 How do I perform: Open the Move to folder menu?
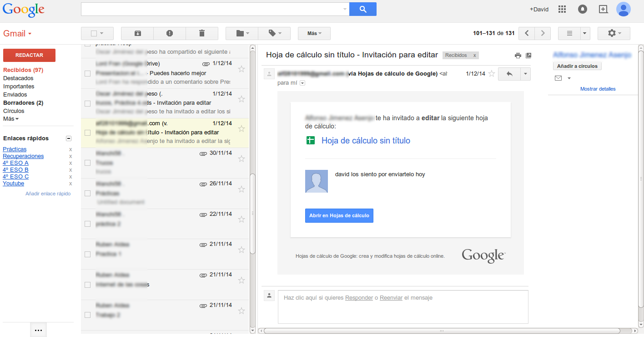pyautogui.click(x=242, y=33)
